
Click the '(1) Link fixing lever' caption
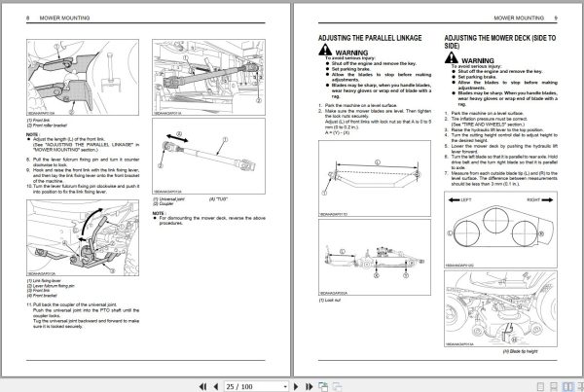pyautogui.click(x=44, y=281)
